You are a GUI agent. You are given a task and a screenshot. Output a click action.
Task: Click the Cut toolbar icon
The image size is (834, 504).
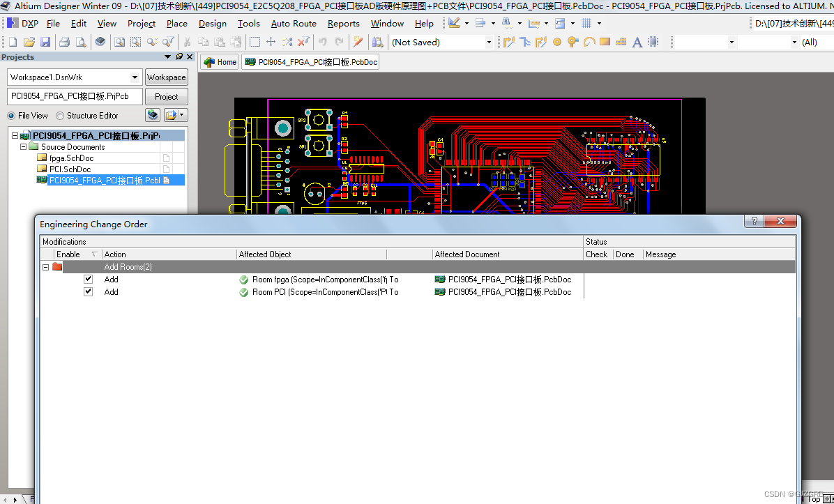187,42
